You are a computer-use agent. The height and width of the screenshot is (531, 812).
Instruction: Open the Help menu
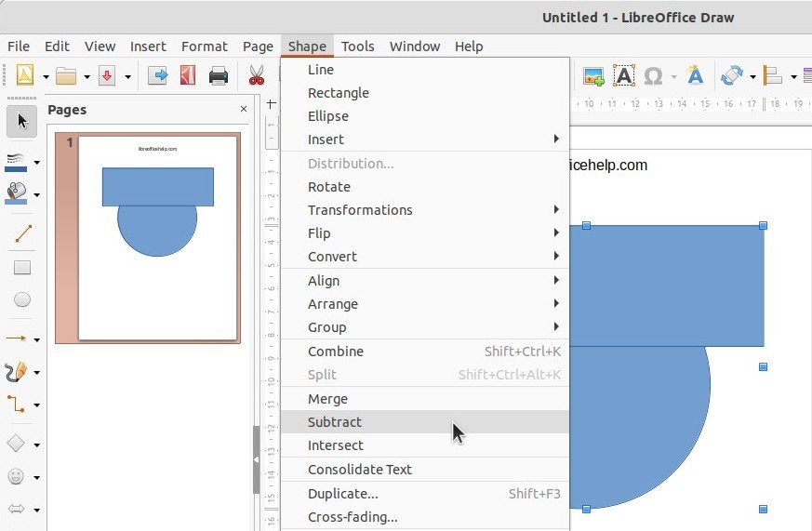point(469,46)
